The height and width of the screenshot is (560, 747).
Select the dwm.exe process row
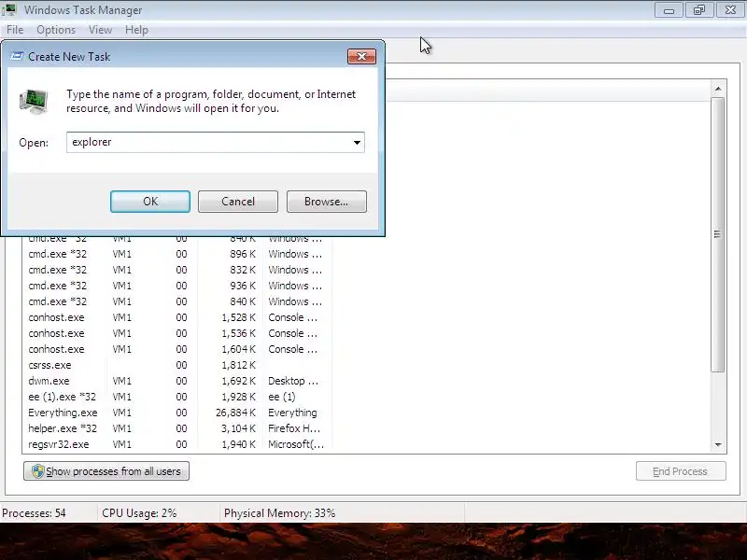[x=176, y=381]
